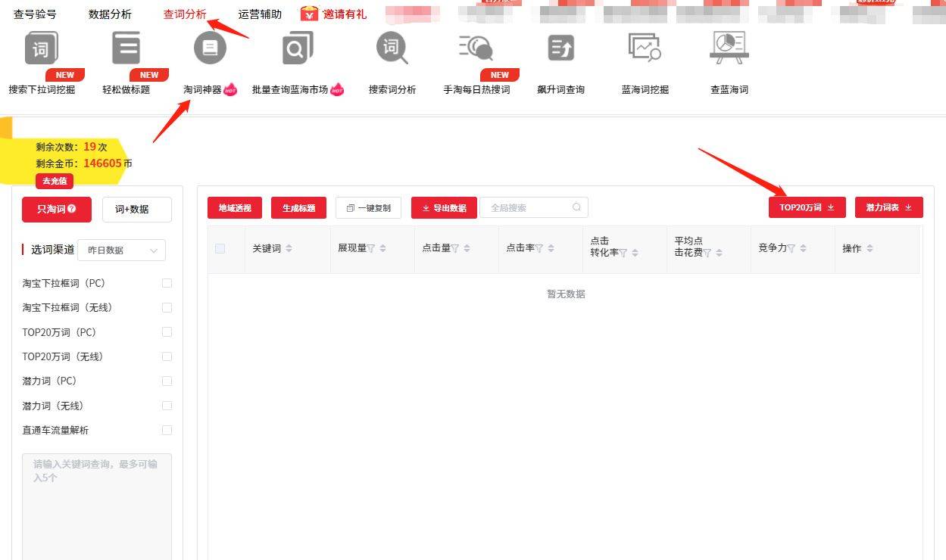This screenshot has width=946, height=560.
Task: Enable 直通车流量解析 channel
Action: 167,430
